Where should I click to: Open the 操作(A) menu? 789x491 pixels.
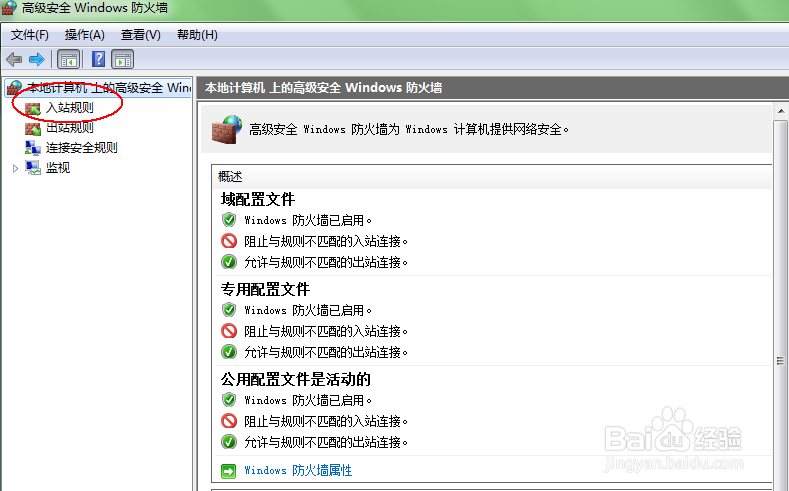pos(85,35)
